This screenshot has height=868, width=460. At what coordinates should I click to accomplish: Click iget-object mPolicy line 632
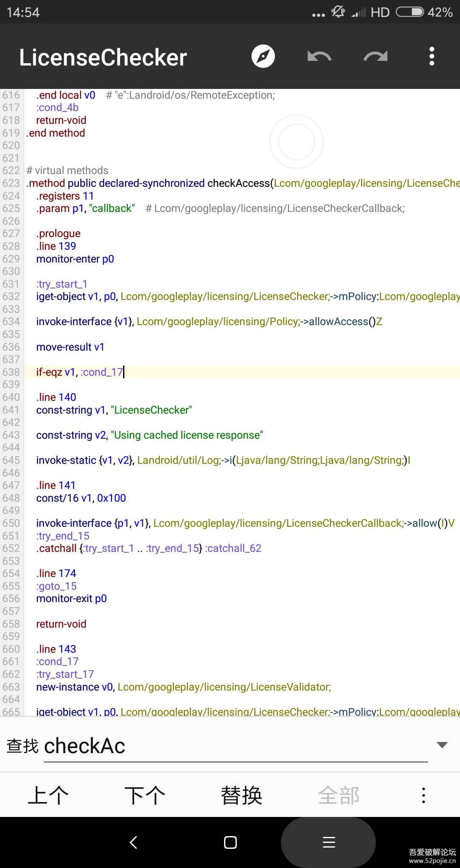click(248, 296)
